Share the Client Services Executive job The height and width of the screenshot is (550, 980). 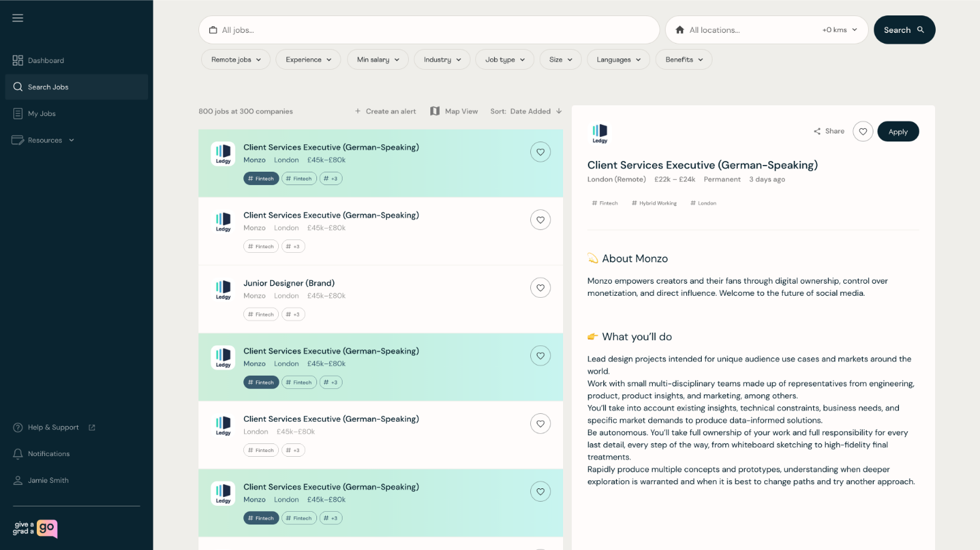pos(829,131)
